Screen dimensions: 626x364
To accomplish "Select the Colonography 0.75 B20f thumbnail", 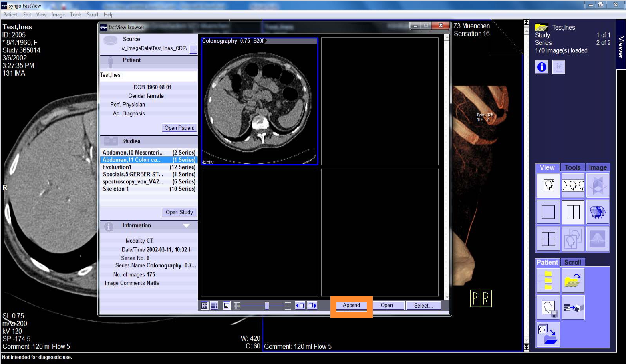I will [259, 101].
